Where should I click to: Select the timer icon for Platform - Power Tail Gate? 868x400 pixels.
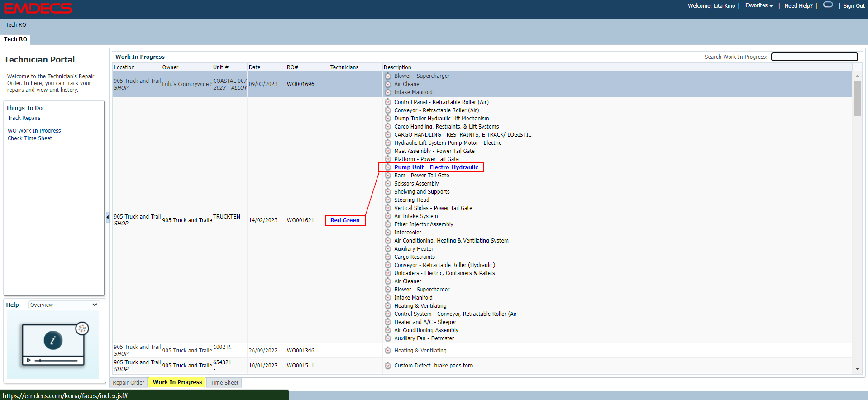click(388, 159)
